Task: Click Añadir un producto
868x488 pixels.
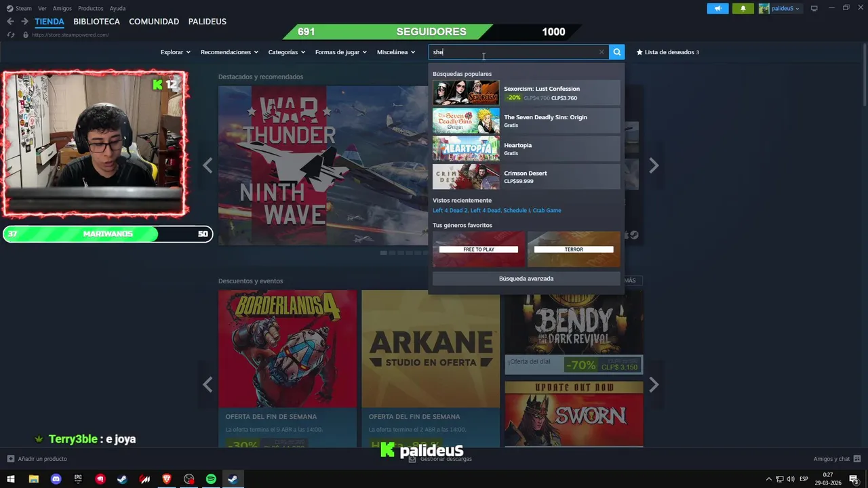Action: click(x=42, y=459)
